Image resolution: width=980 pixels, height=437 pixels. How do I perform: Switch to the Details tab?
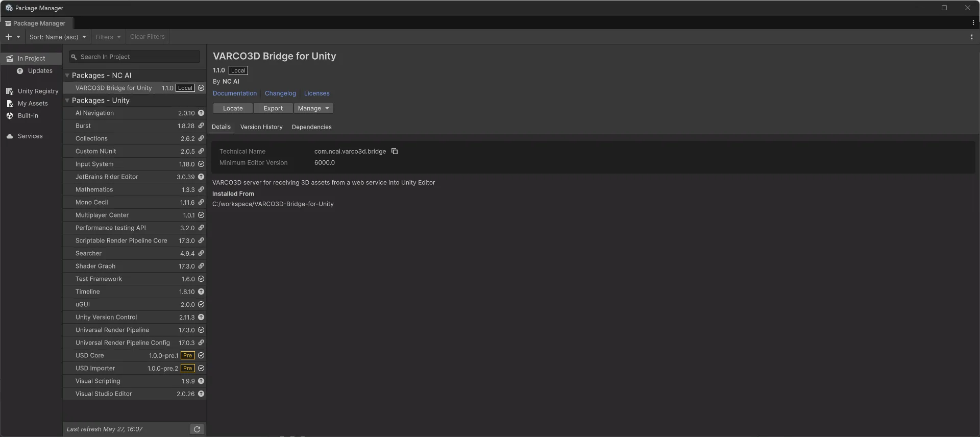pyautogui.click(x=221, y=127)
